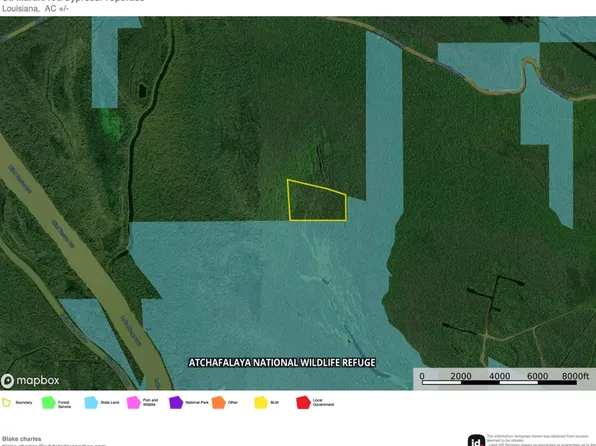Click the blue State Land swatch
596x446 pixels.
click(91, 403)
